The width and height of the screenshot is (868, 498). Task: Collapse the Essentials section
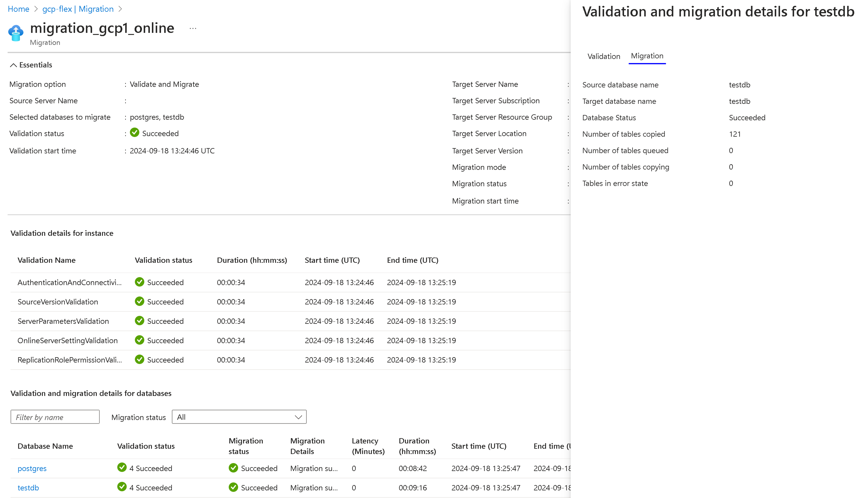coord(13,65)
